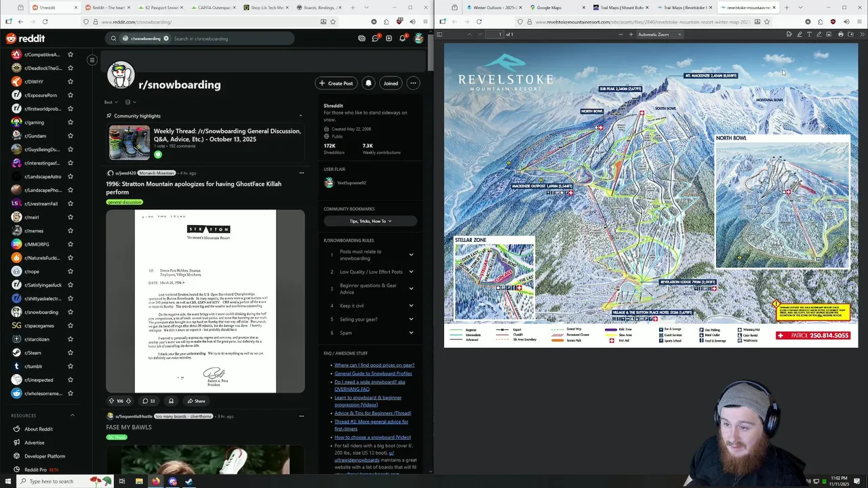868x488 pixels.
Task: Give award on the Stratton Mountain post
Action: tap(171, 401)
